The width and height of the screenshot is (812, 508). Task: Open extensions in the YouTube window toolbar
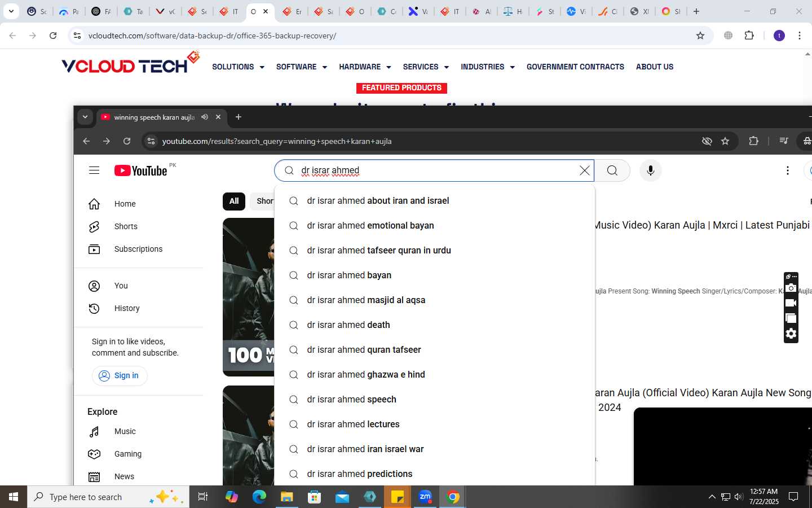[x=753, y=141]
